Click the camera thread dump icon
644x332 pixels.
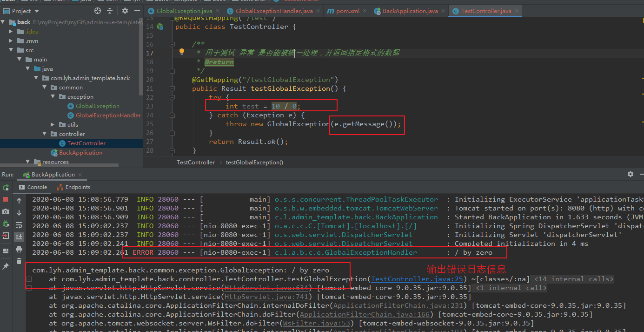tap(6, 212)
